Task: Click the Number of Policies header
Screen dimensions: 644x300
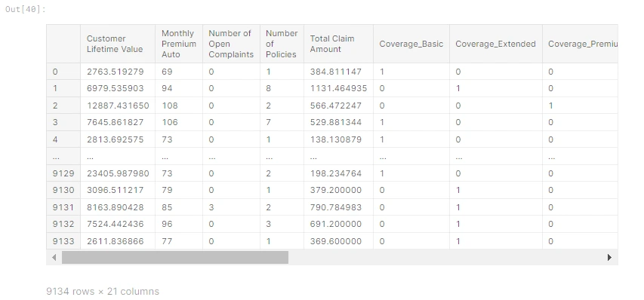Action: 282,44
